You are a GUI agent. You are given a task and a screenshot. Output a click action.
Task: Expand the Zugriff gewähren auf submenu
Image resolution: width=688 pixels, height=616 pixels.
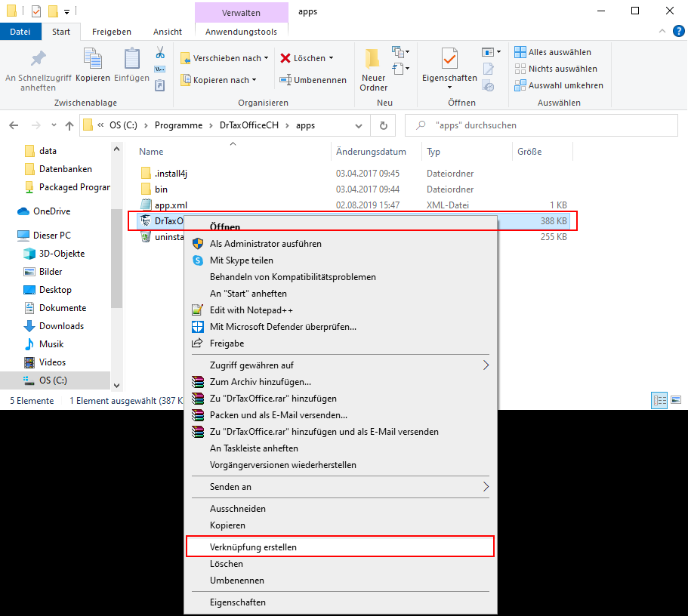pos(486,365)
